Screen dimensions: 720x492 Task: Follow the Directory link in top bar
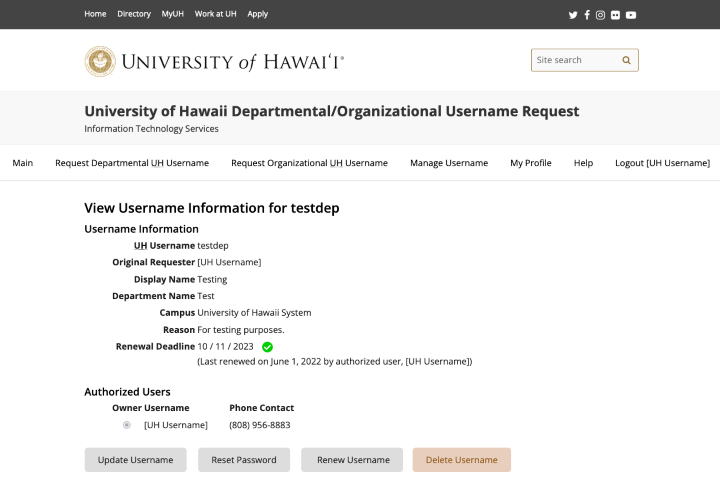pos(134,14)
